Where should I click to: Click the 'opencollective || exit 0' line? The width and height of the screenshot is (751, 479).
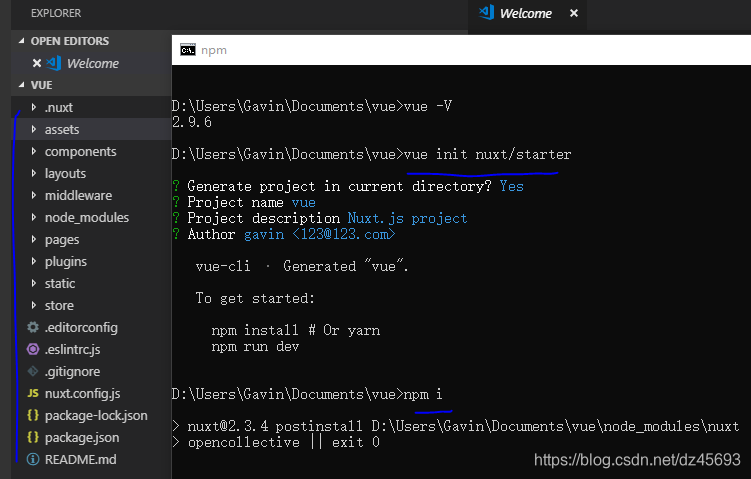pyautogui.click(x=276, y=442)
